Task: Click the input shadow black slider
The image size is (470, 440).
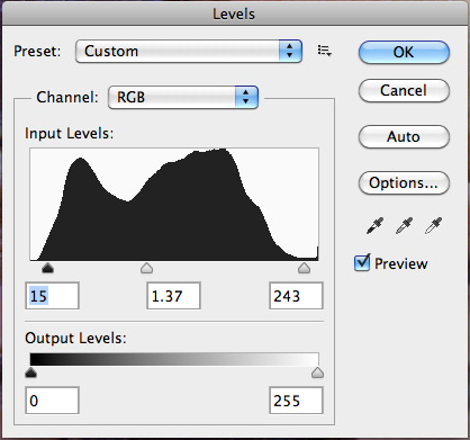Action: coord(48,268)
